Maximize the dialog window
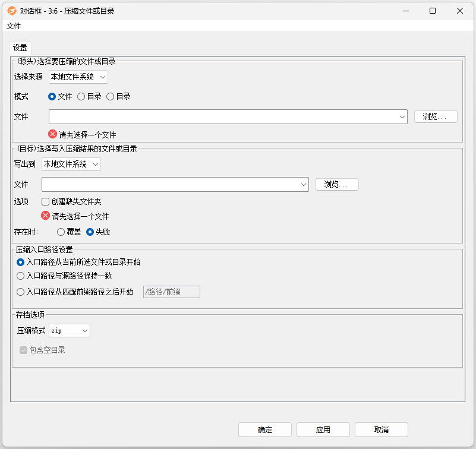Screen dimensions: 476x449 tap(433, 11)
